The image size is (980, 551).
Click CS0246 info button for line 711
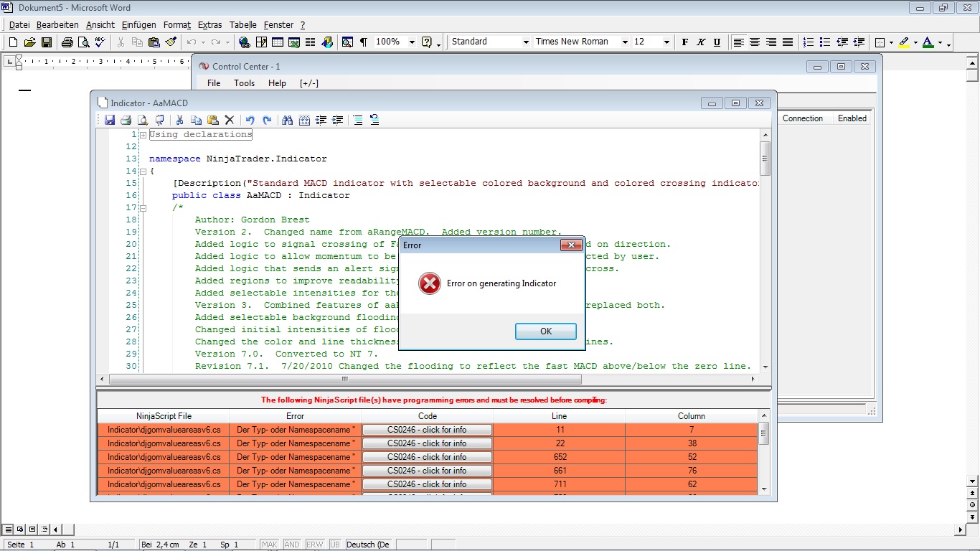click(x=427, y=484)
